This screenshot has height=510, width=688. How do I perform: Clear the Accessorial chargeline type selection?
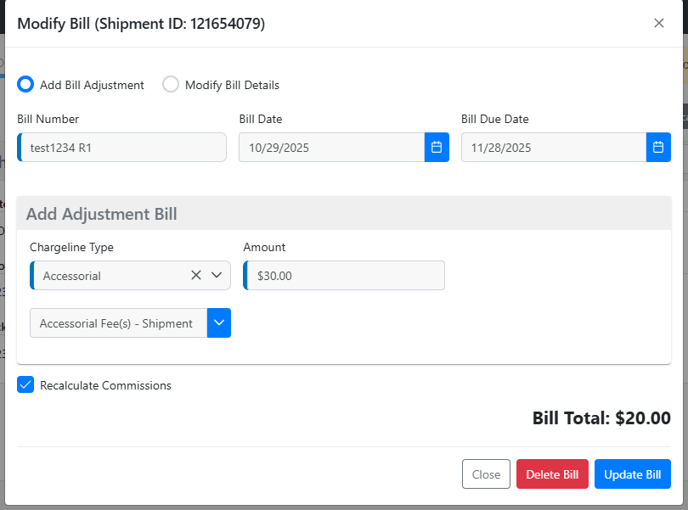click(x=196, y=276)
